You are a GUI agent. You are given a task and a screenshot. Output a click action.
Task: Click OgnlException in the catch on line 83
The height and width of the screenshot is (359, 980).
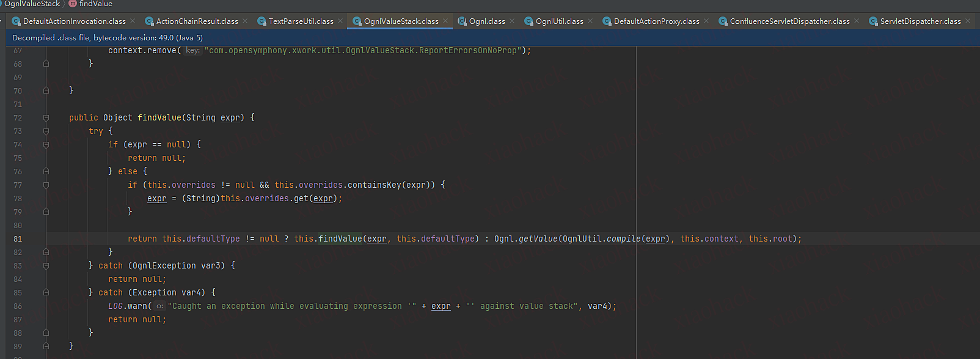click(164, 265)
